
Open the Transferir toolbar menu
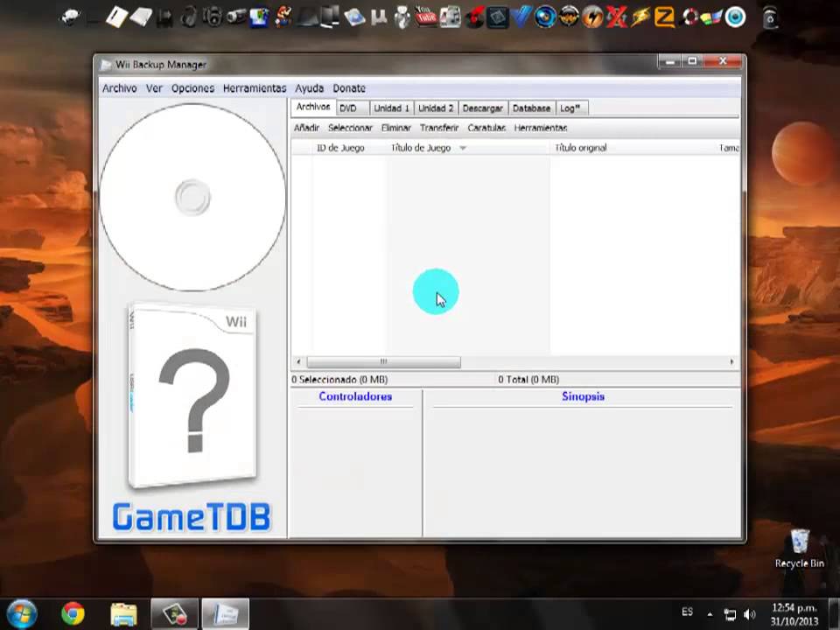(438, 128)
